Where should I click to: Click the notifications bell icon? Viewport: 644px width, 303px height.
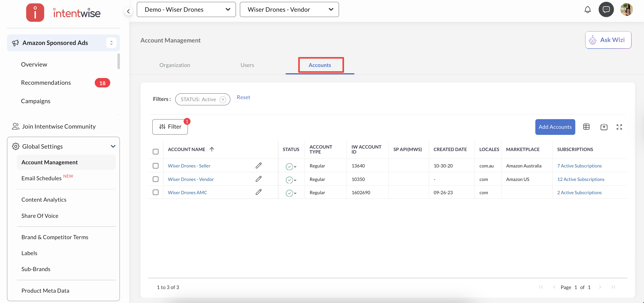(x=587, y=9)
